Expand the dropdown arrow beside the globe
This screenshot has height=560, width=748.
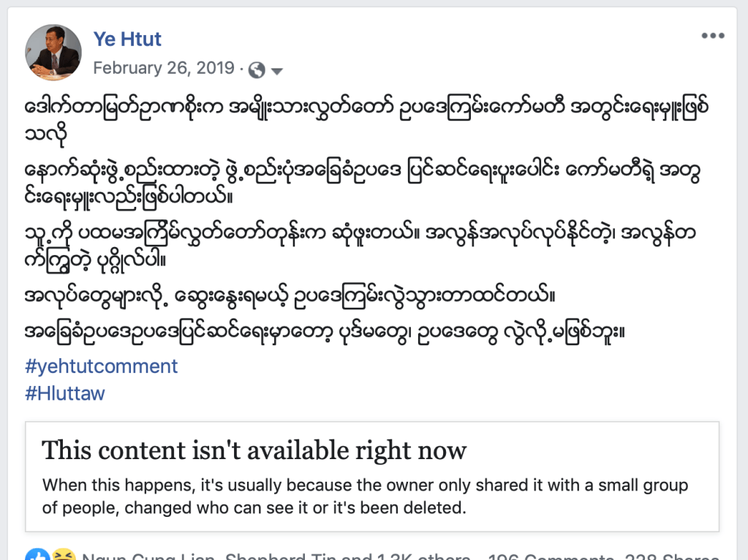click(277, 70)
